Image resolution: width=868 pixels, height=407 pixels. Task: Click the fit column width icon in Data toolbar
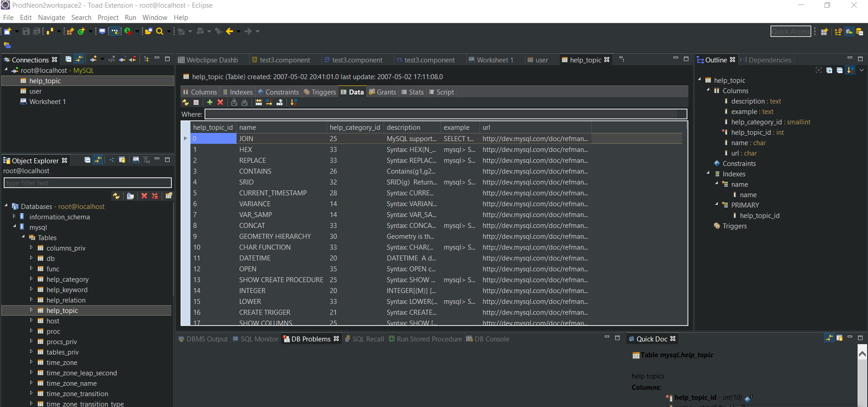258,102
